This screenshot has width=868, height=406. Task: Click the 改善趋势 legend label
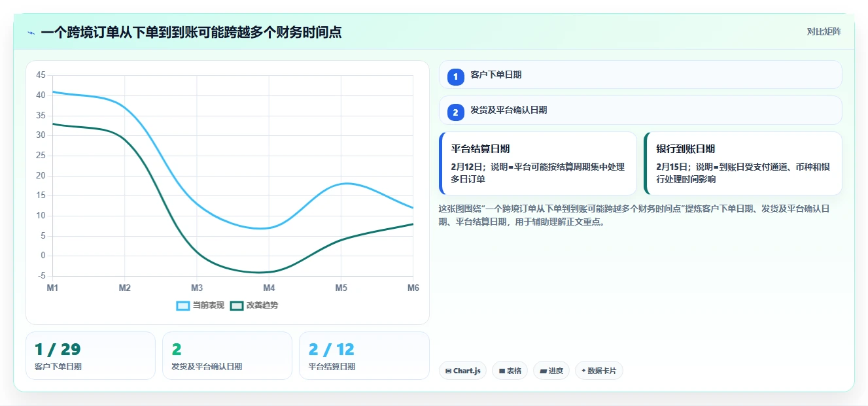[262, 305]
